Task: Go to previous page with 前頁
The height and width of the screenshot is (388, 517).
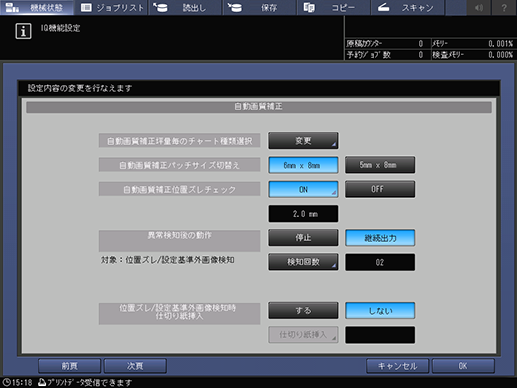Action: coord(69,366)
